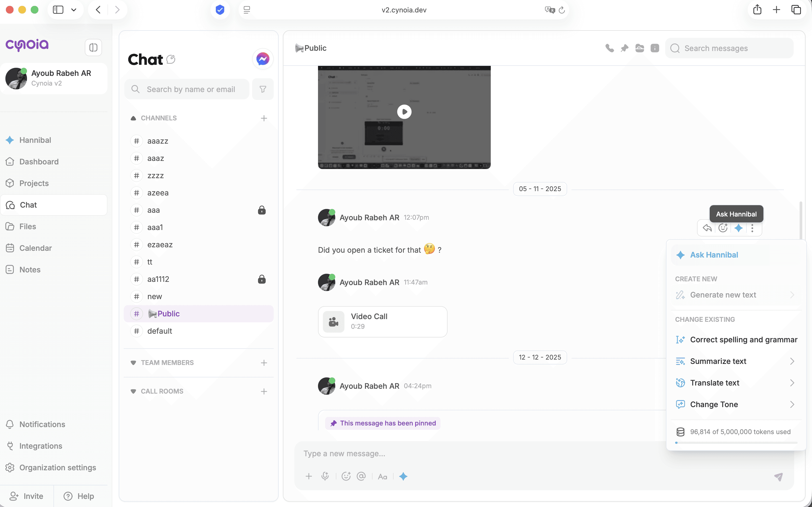Play the video thumbnail in chat
The height and width of the screenshot is (507, 812).
point(404,112)
